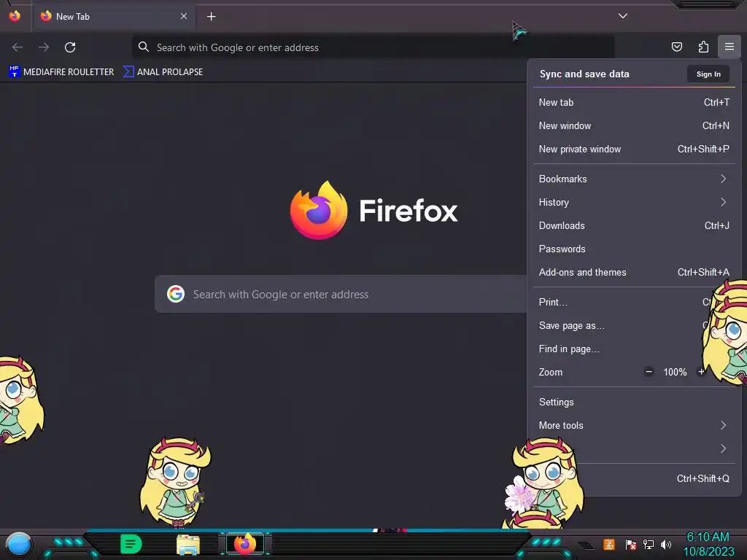This screenshot has height=560, width=747.
Task: Choose New window from the menu
Action: click(634, 125)
